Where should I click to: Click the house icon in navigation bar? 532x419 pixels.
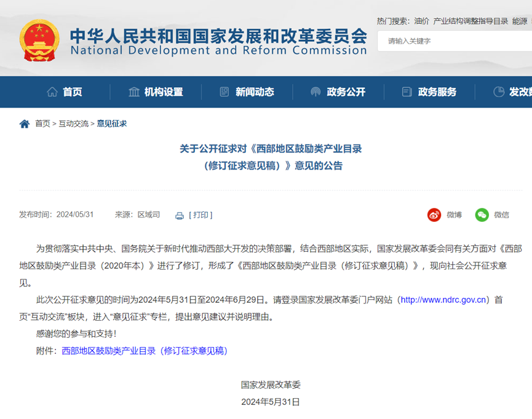tap(52, 92)
